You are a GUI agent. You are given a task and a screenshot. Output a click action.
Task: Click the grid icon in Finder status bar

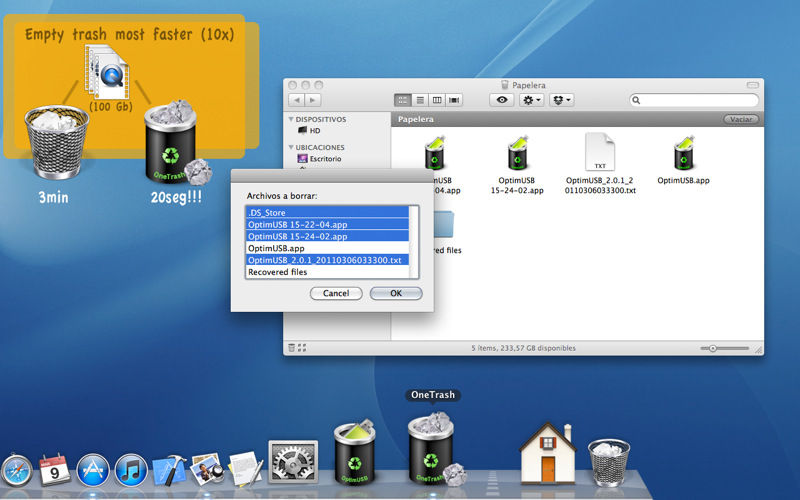click(302, 348)
